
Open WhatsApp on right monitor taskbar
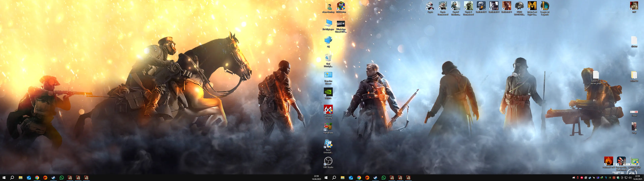pos(384,178)
